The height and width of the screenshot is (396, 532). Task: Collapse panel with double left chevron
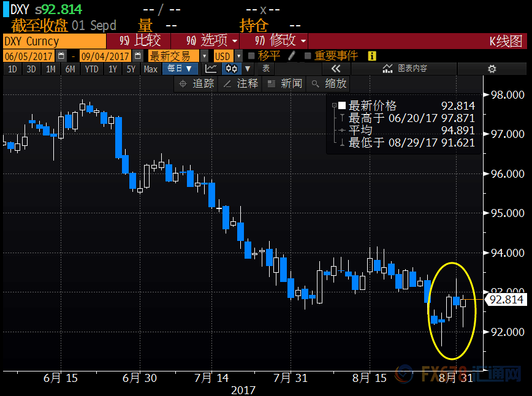335,69
